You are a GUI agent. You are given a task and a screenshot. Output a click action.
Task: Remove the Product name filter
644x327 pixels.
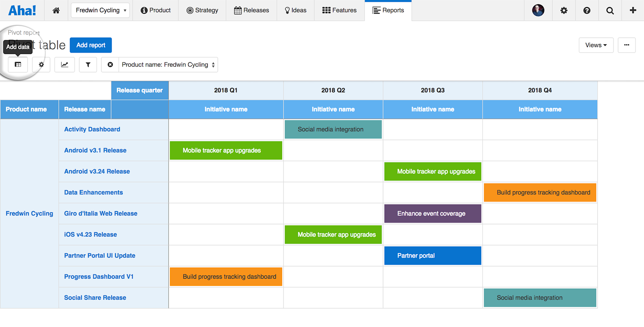[x=110, y=65]
